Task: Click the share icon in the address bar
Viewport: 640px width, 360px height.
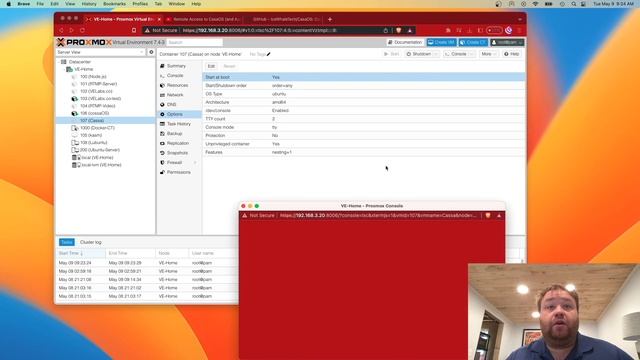Action: (385, 30)
